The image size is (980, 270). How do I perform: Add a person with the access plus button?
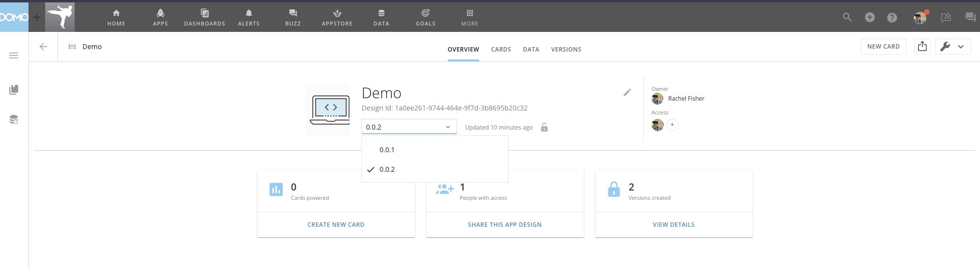point(672,125)
